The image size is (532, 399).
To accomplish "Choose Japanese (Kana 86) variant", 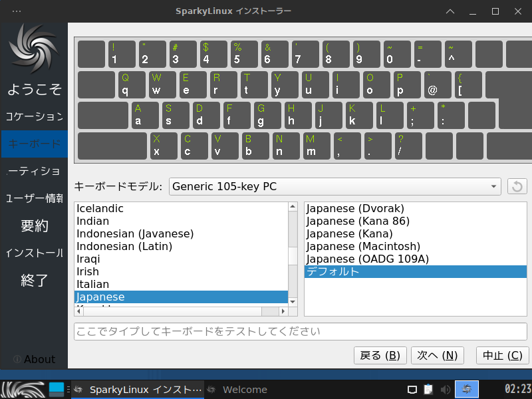I will [415, 221].
